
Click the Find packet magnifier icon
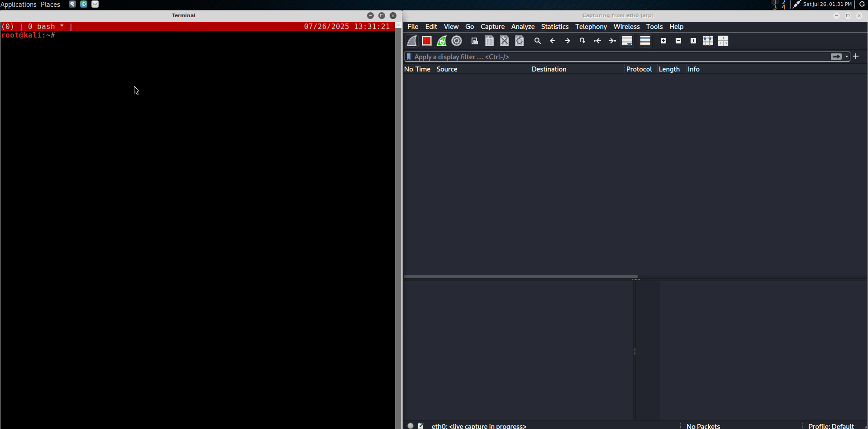point(537,41)
